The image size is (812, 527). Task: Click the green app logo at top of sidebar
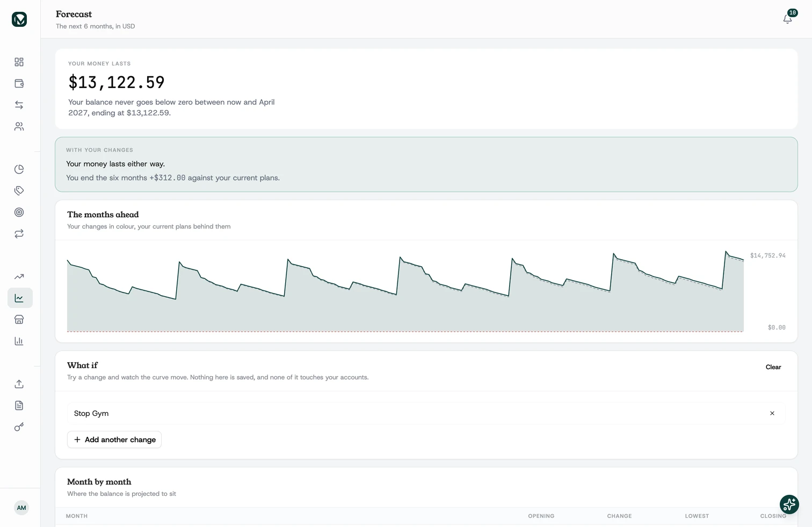tap(19, 19)
